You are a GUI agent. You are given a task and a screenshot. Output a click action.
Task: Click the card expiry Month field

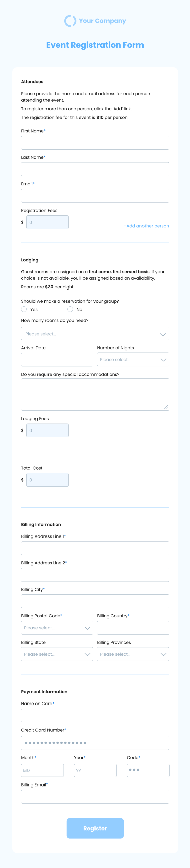(x=42, y=770)
